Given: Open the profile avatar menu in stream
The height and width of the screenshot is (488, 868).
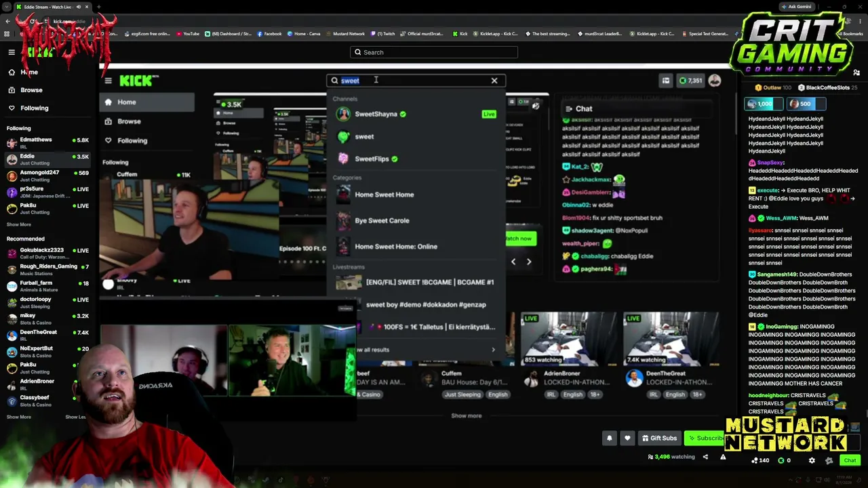Looking at the screenshot, I should 715,81.
